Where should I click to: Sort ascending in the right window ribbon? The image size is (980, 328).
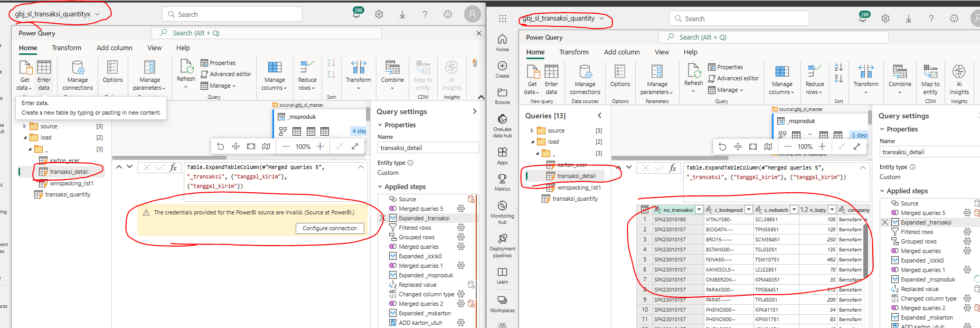pos(838,68)
